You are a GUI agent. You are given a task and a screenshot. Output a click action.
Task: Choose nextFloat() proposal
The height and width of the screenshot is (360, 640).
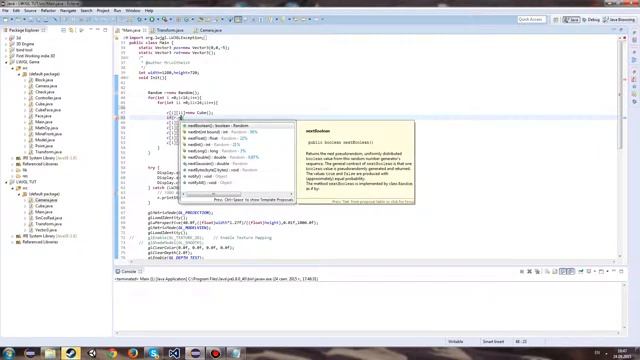click(x=237, y=138)
